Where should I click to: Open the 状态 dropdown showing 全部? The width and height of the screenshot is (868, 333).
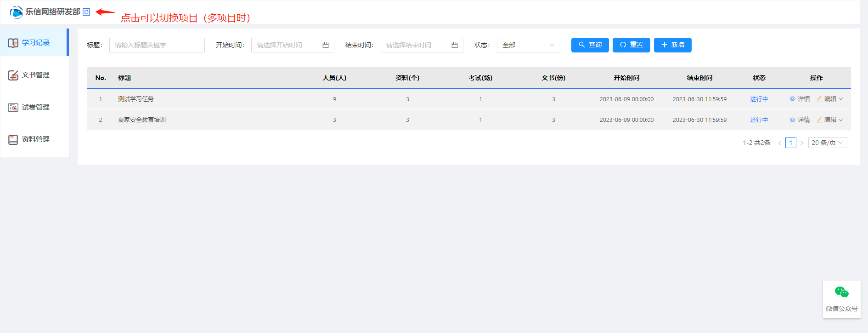point(528,45)
